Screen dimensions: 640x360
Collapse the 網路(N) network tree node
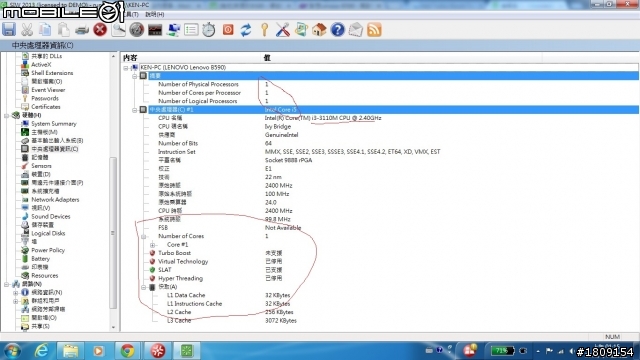pos(7,284)
